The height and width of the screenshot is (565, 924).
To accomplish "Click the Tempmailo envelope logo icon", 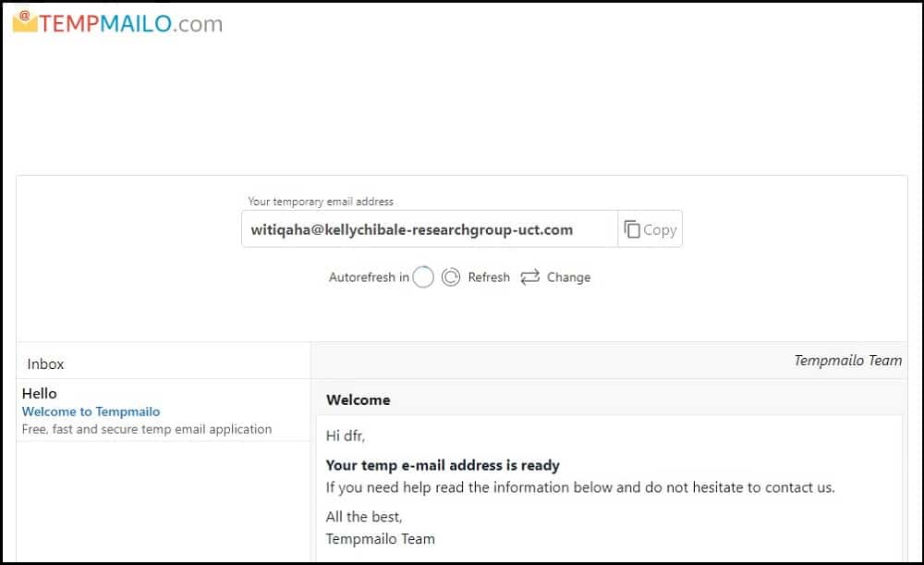I will click(25, 21).
